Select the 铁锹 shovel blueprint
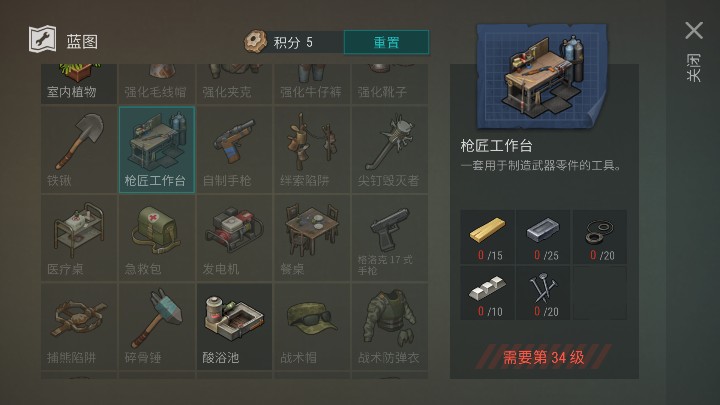720x405 pixels. click(x=79, y=150)
